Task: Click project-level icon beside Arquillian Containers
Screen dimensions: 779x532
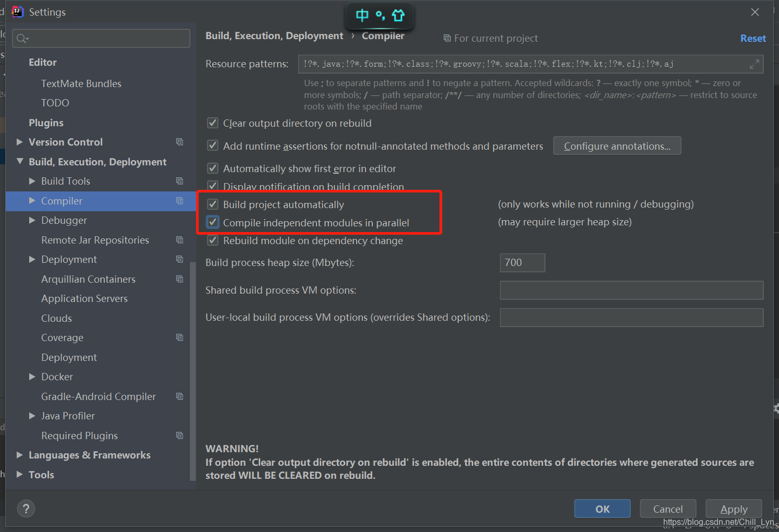Action: (x=179, y=279)
